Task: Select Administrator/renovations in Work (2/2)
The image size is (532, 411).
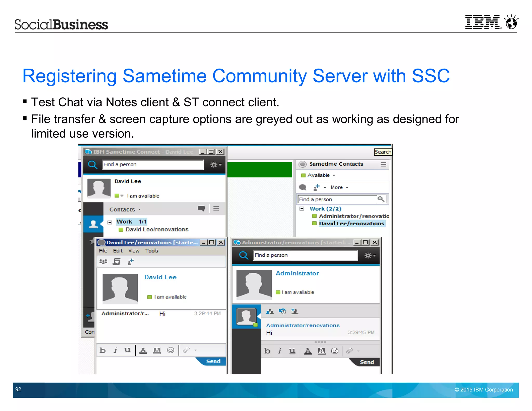Action: tap(351, 216)
